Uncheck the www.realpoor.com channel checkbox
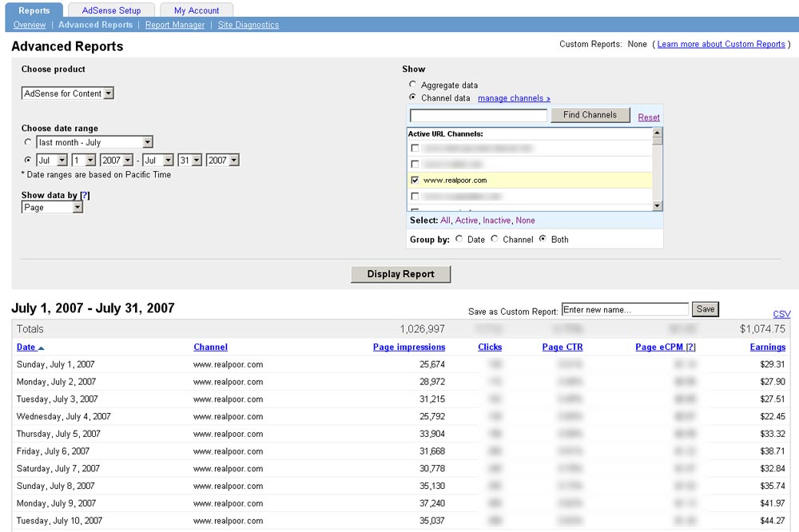 (414, 181)
